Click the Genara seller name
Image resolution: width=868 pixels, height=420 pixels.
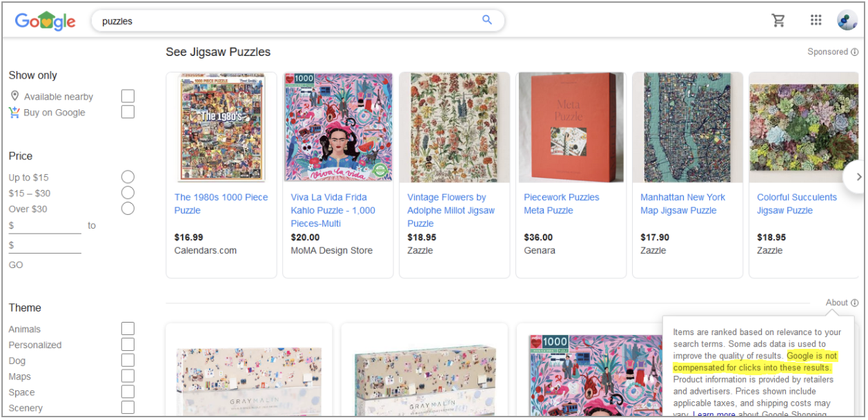[540, 250]
